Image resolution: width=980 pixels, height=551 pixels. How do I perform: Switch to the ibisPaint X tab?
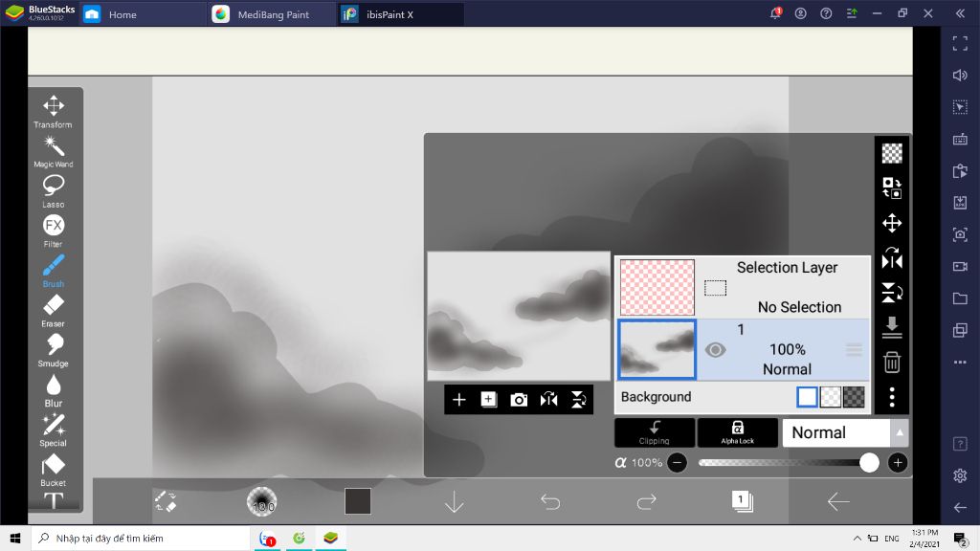(400, 13)
